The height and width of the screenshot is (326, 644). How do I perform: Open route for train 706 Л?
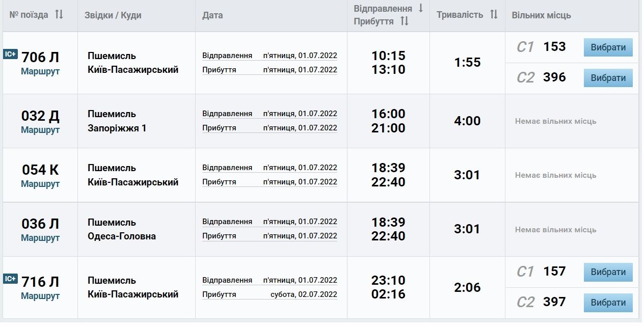(x=40, y=71)
